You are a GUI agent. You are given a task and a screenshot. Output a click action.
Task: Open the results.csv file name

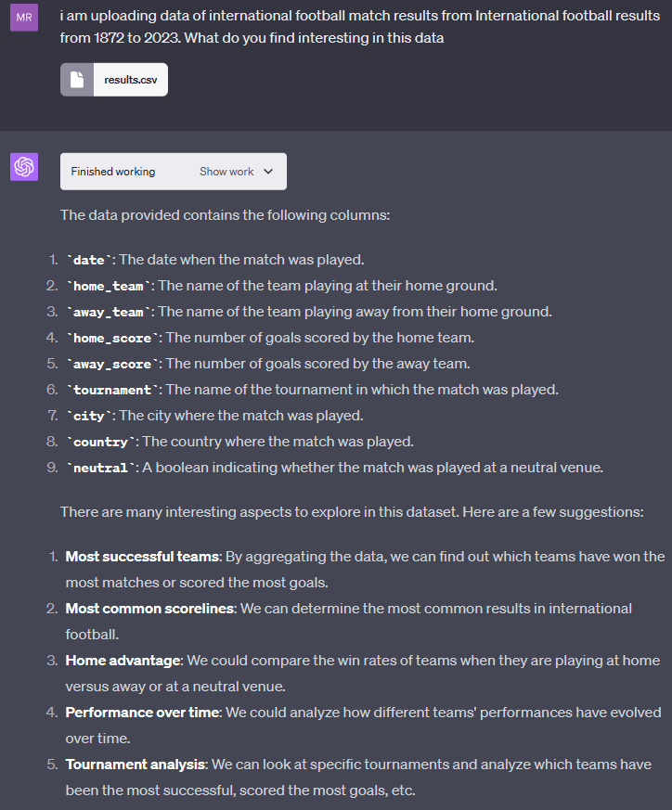[131, 80]
